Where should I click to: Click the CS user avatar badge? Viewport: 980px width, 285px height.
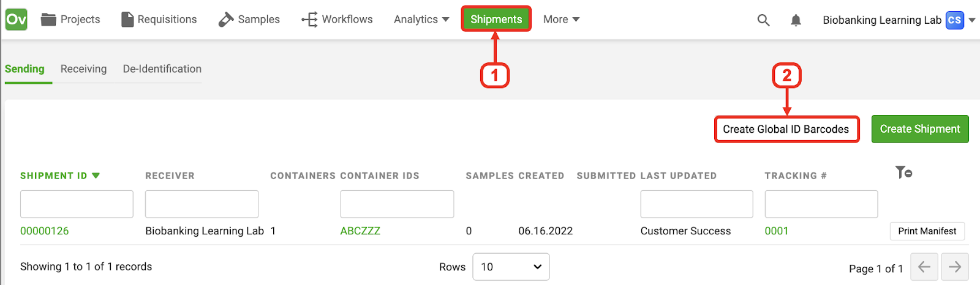(955, 20)
